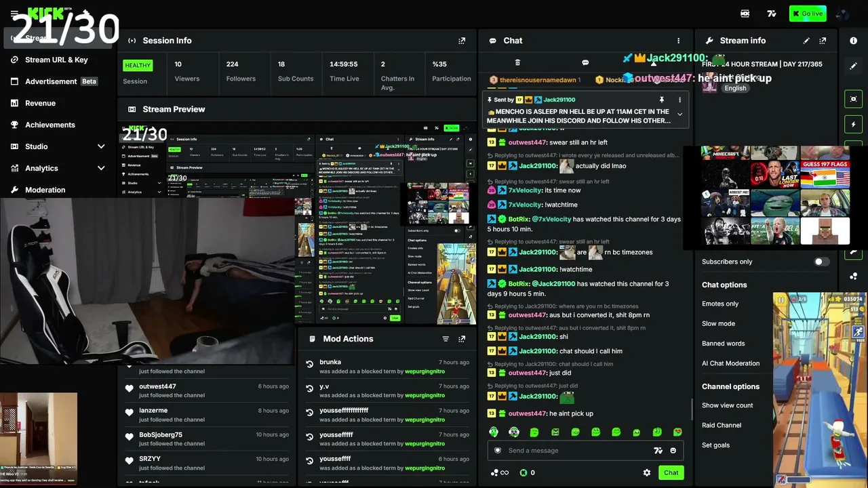Open the pinned message three-dot menu
Screen dimensions: 868x488
click(x=679, y=100)
